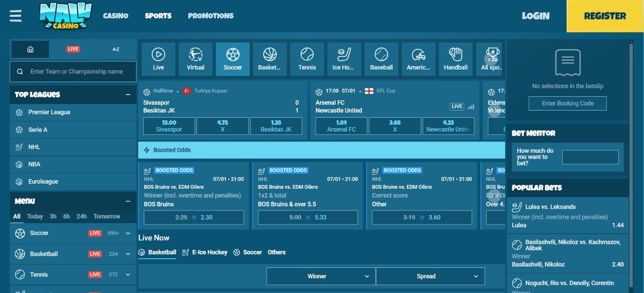Select the Ice Hockey sport tile
This screenshot has width=644, height=293.
pyautogui.click(x=345, y=59)
